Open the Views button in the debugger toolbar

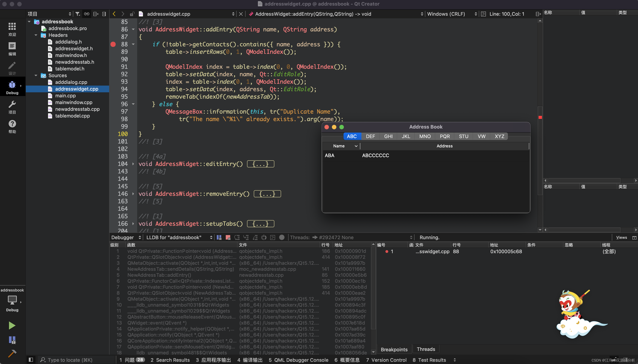621,237
